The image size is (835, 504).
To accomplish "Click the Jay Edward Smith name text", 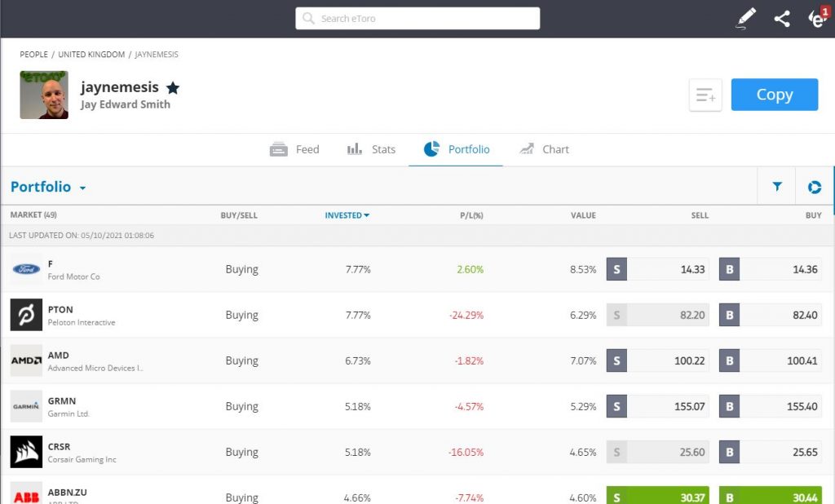I will 126,104.
